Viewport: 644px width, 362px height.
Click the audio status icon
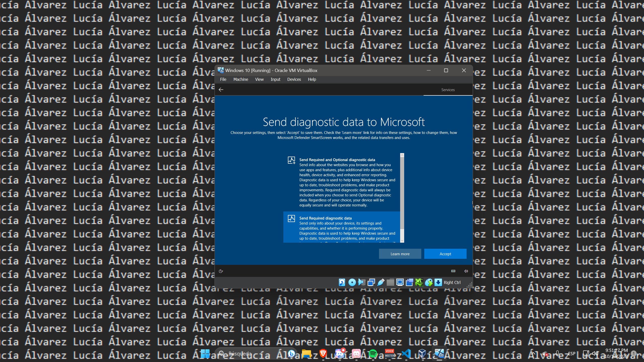pos(362,282)
